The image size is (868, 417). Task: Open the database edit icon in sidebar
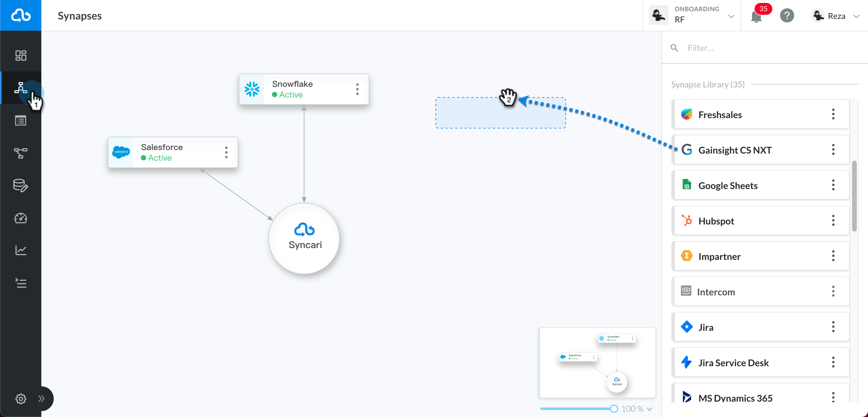click(21, 185)
